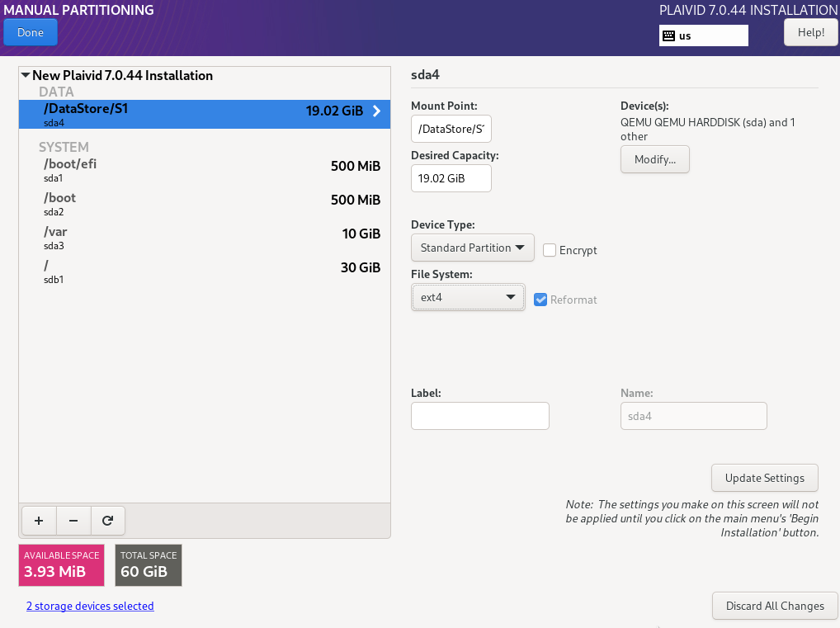Click the TOTAL SPACE 60 GiB box
This screenshot has height=628, width=840.
149,565
